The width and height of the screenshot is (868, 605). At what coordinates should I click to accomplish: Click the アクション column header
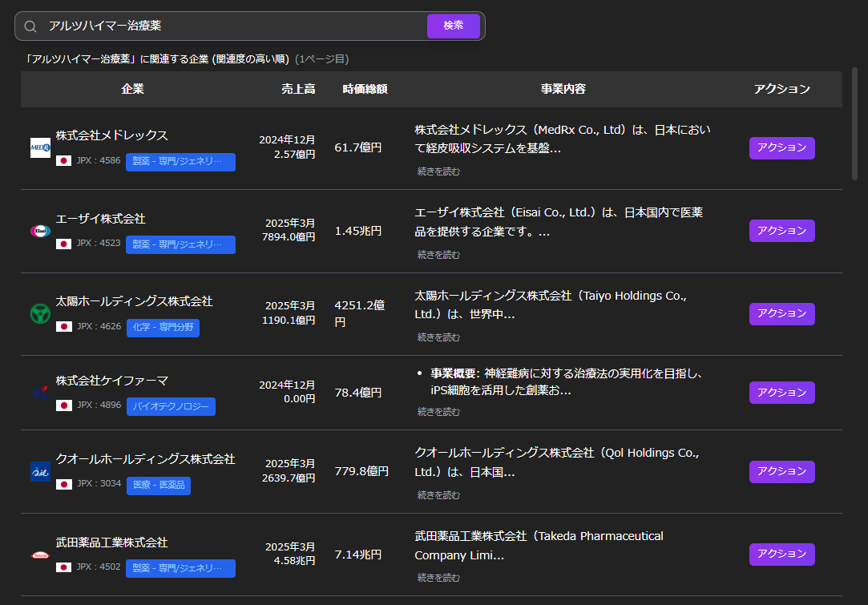(x=781, y=89)
